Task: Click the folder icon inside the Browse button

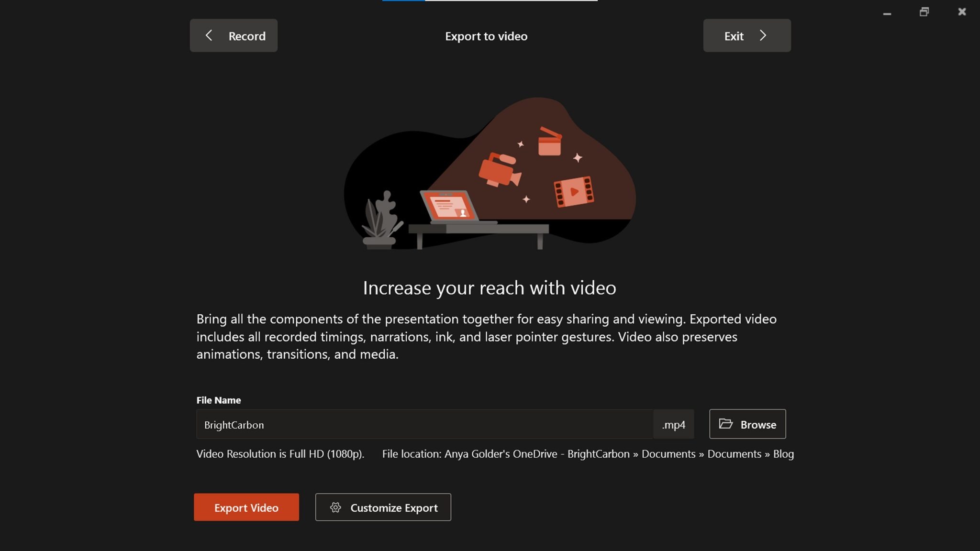Action: (727, 424)
